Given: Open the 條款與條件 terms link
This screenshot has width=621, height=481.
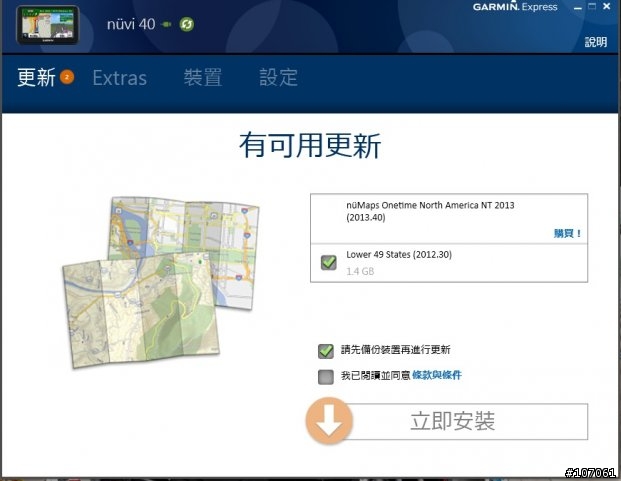Looking at the screenshot, I should 437,375.
